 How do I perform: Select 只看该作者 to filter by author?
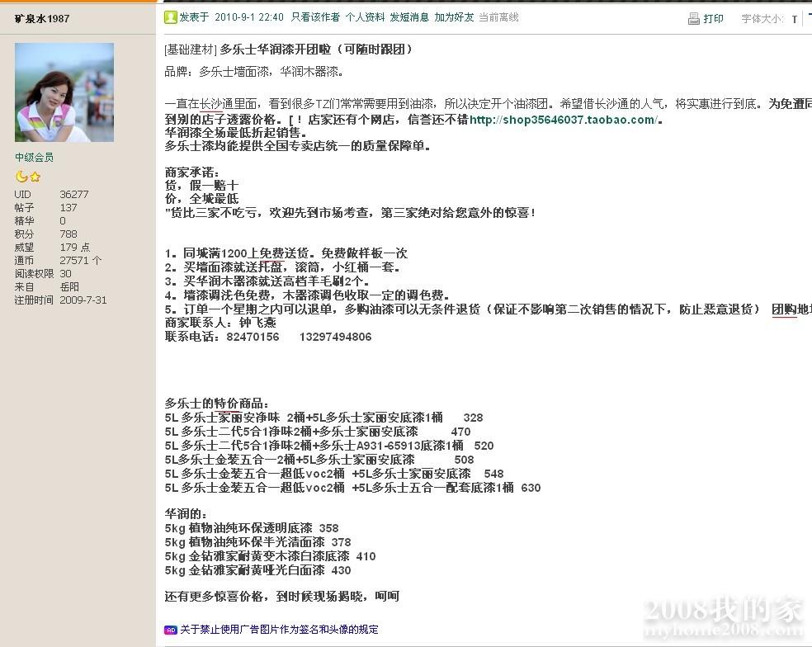click(x=315, y=17)
